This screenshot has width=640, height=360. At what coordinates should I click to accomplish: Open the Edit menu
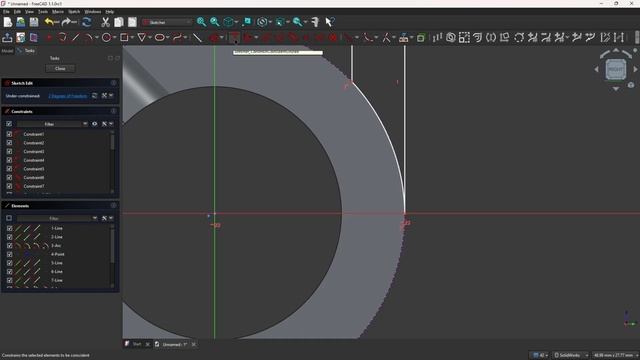point(17,11)
